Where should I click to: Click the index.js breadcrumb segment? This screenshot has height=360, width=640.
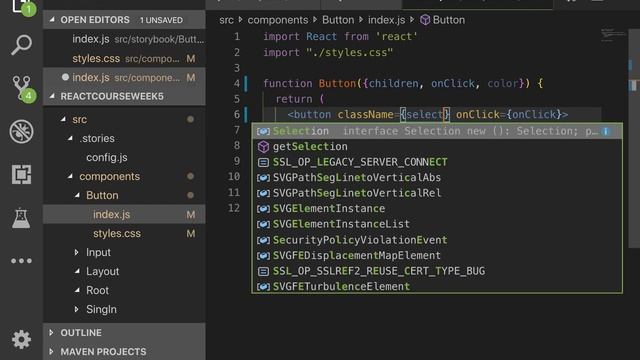coord(386,20)
